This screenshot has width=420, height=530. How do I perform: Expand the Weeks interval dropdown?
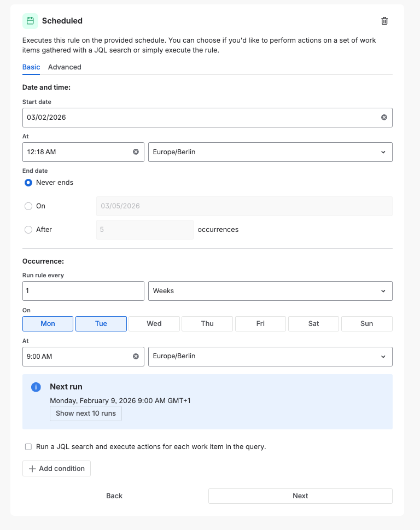pyautogui.click(x=270, y=291)
